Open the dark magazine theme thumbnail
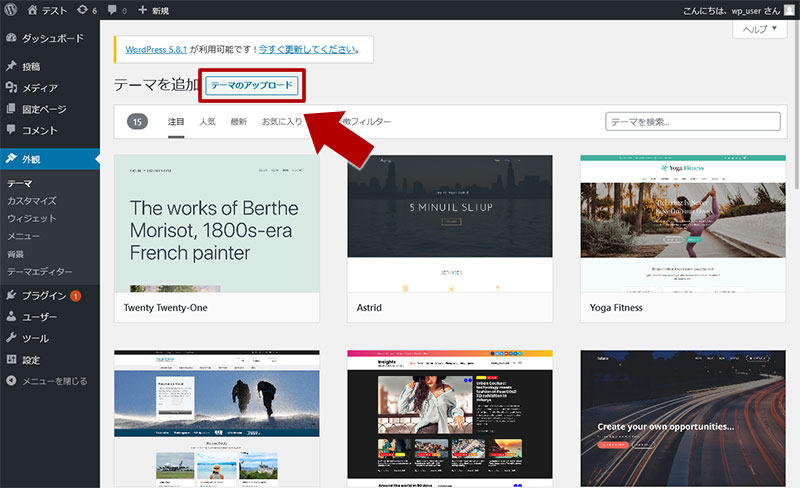 click(x=450, y=419)
